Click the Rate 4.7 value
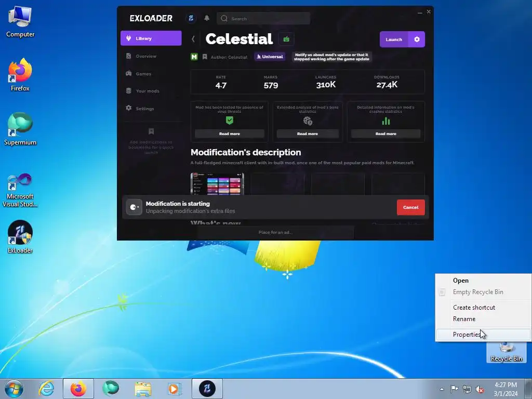Image resolution: width=532 pixels, height=399 pixels. coord(221,86)
